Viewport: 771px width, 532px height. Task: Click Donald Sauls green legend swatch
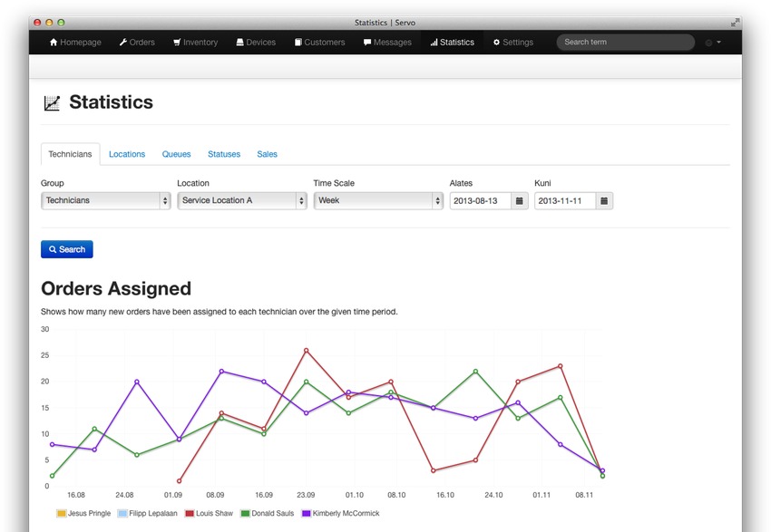[x=245, y=513]
